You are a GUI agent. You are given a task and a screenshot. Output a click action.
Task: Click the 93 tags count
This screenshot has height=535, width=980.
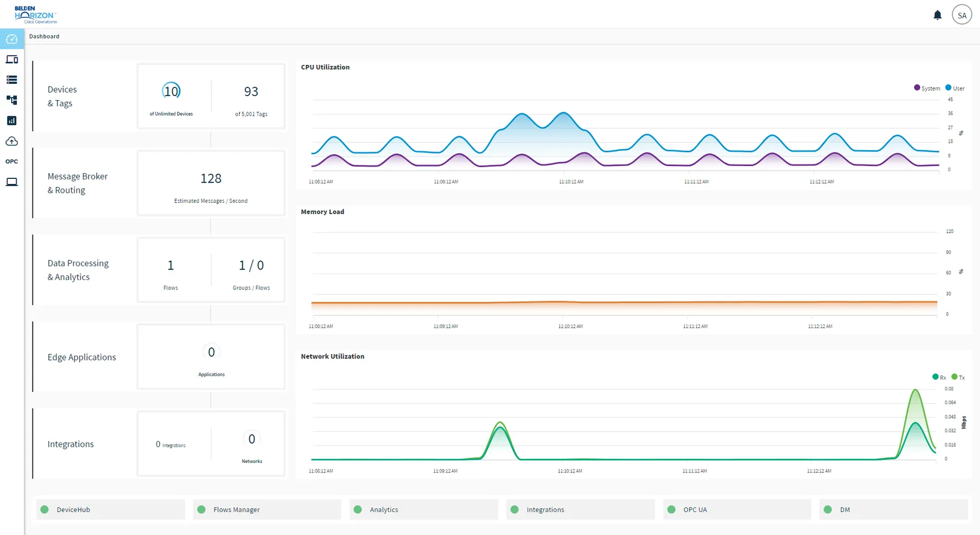click(x=251, y=91)
